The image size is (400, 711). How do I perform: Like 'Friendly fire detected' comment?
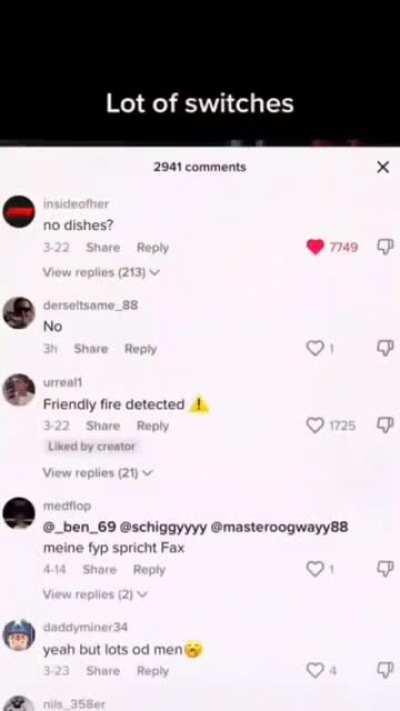point(315,425)
